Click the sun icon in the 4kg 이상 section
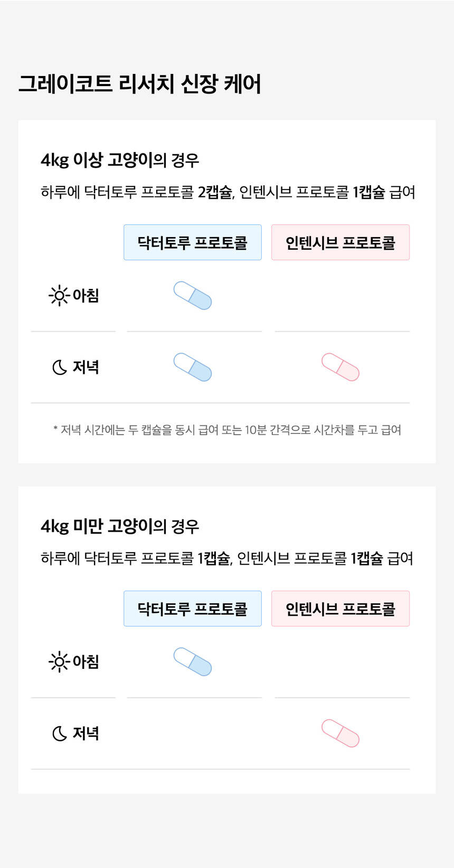 click(x=59, y=296)
